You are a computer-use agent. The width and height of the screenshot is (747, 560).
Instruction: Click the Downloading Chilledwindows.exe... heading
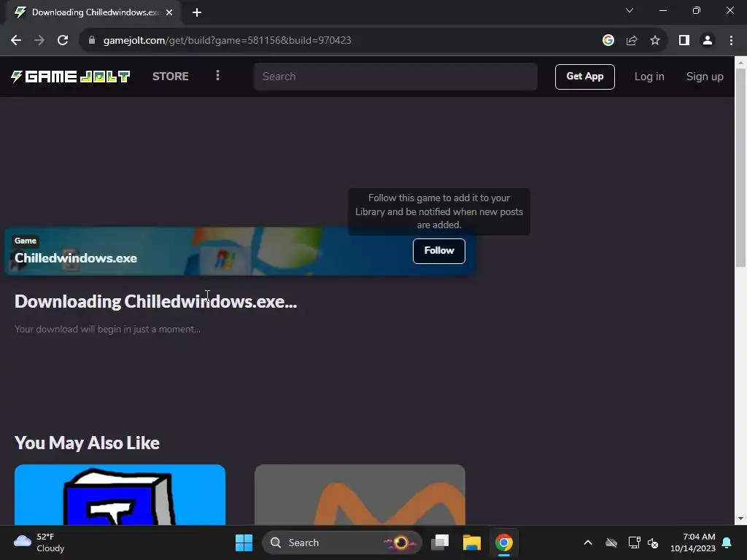[x=156, y=301]
